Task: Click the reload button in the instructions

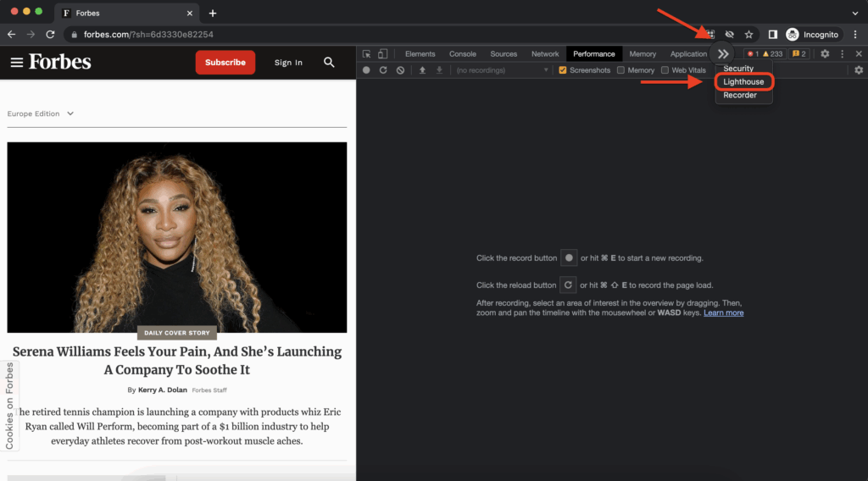Action: pyautogui.click(x=568, y=285)
